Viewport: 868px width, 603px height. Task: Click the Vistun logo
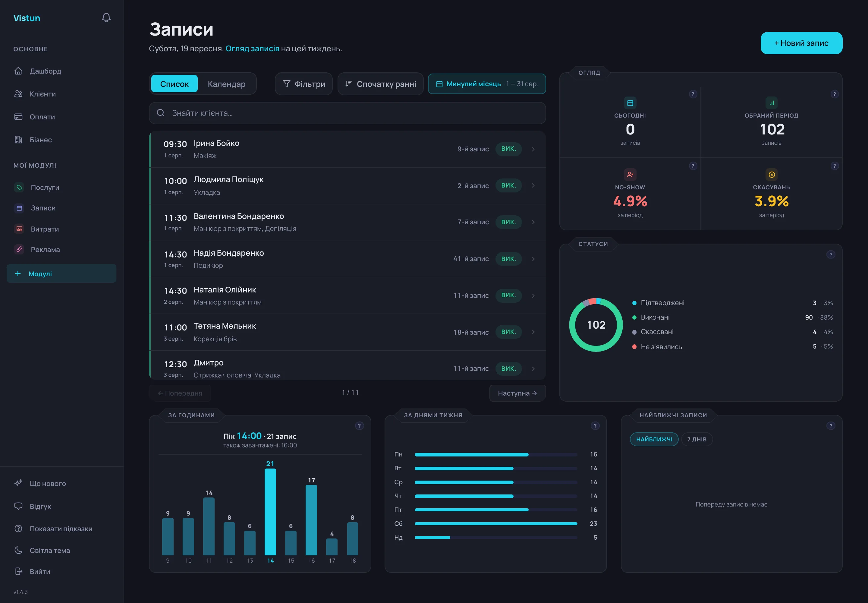pos(27,18)
